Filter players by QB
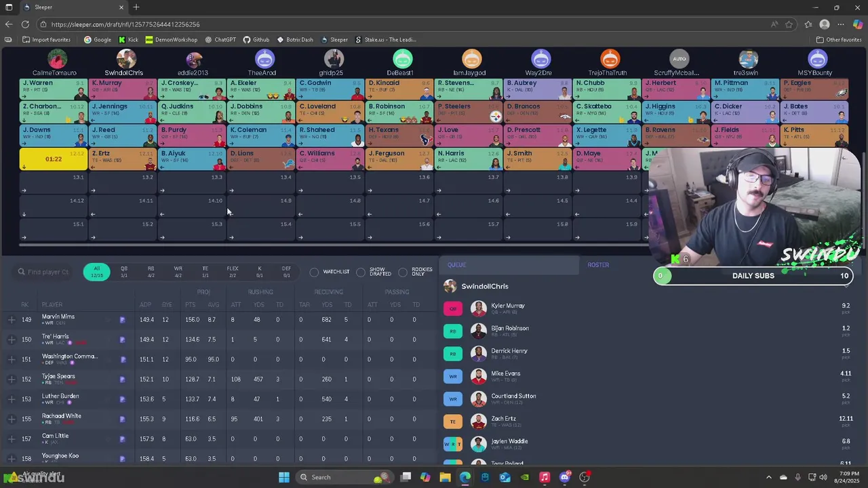The height and width of the screenshot is (488, 868). (124, 272)
